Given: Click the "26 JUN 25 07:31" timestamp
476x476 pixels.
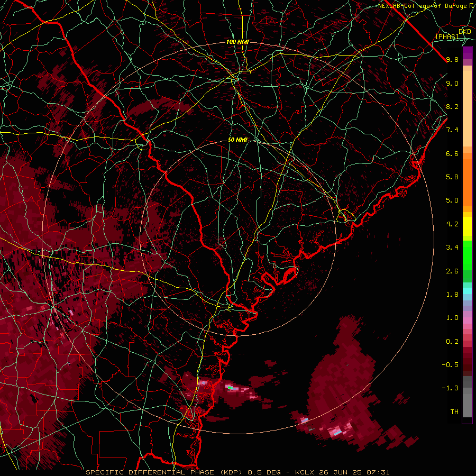Looking at the screenshot, I should point(354,472).
